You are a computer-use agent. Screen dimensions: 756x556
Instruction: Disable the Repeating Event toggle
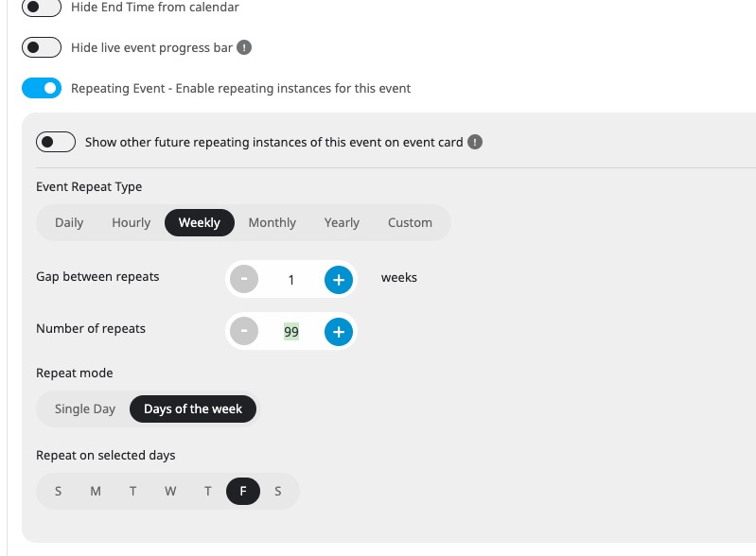(x=42, y=88)
